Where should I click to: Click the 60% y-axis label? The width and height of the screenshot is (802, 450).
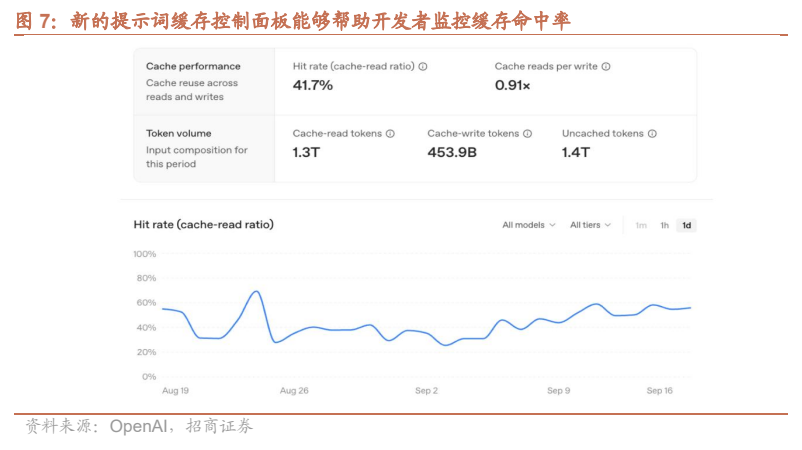(x=146, y=303)
